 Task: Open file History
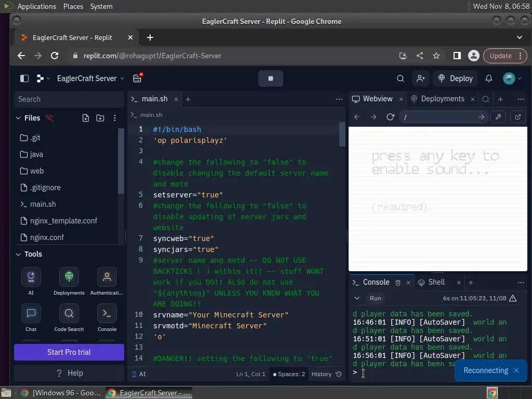tap(326, 374)
